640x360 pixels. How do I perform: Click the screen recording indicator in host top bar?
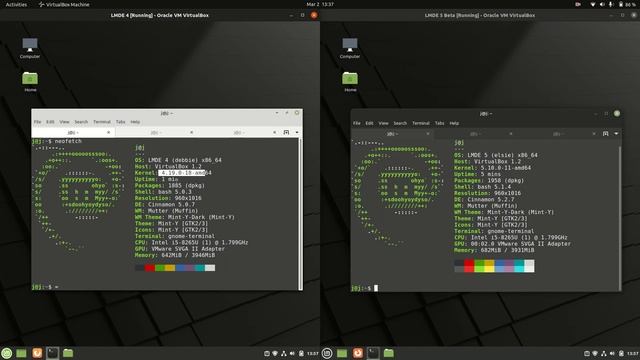(578, 4)
